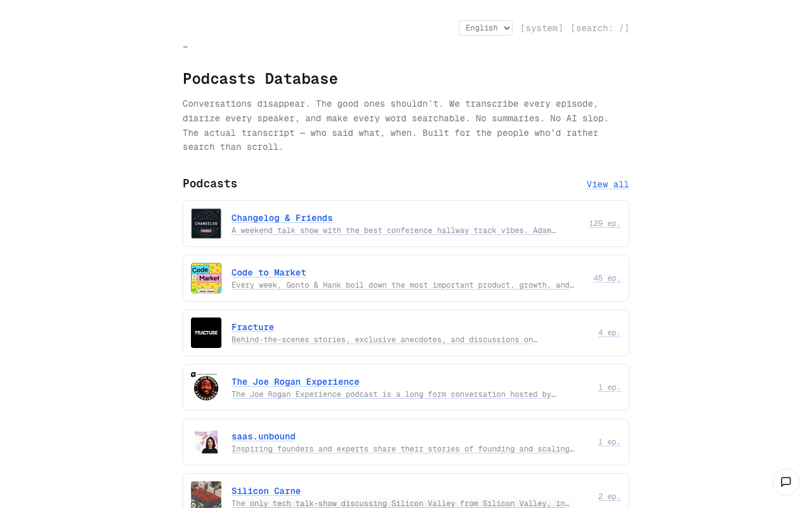Click the Joe Rogan Experience artwork
This screenshot has width=812, height=508.
[x=206, y=387]
